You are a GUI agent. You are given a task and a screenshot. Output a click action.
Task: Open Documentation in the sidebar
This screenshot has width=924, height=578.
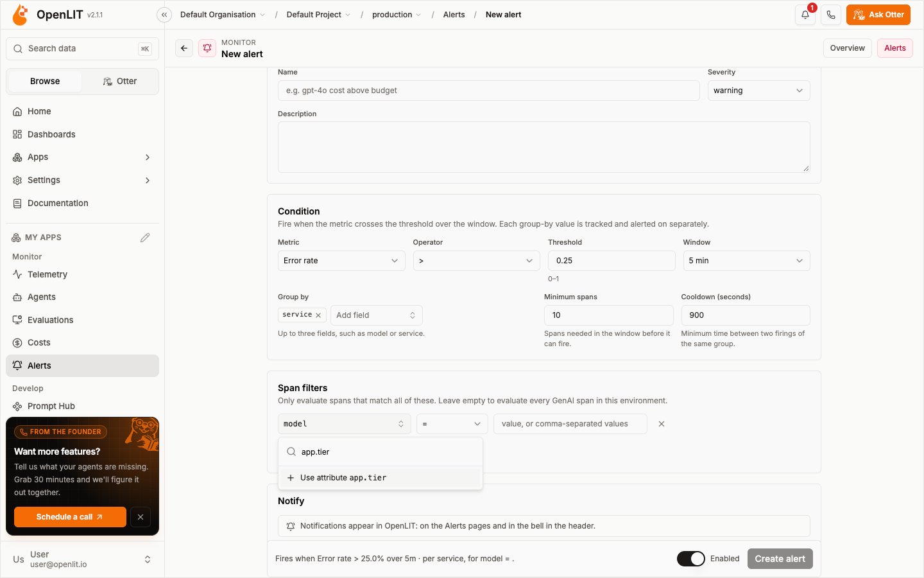click(x=82, y=203)
